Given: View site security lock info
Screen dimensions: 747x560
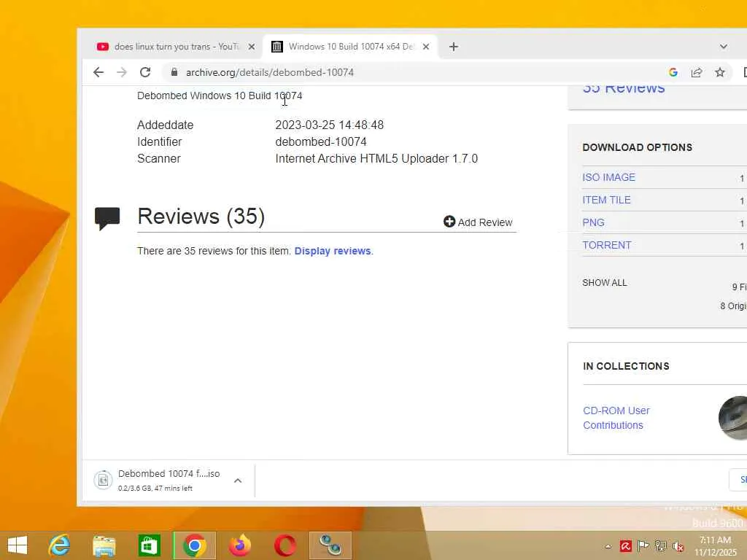Looking at the screenshot, I should coord(174,72).
